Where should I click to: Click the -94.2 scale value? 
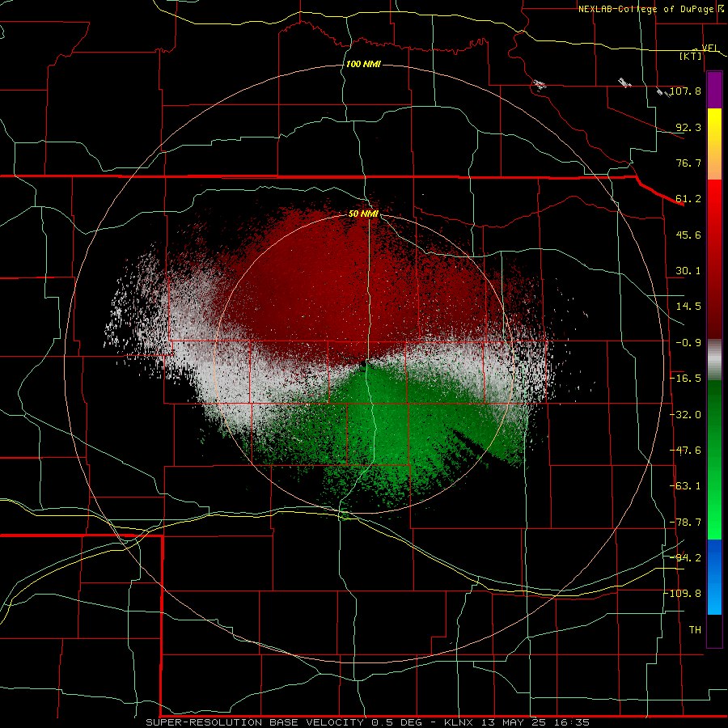pos(686,557)
